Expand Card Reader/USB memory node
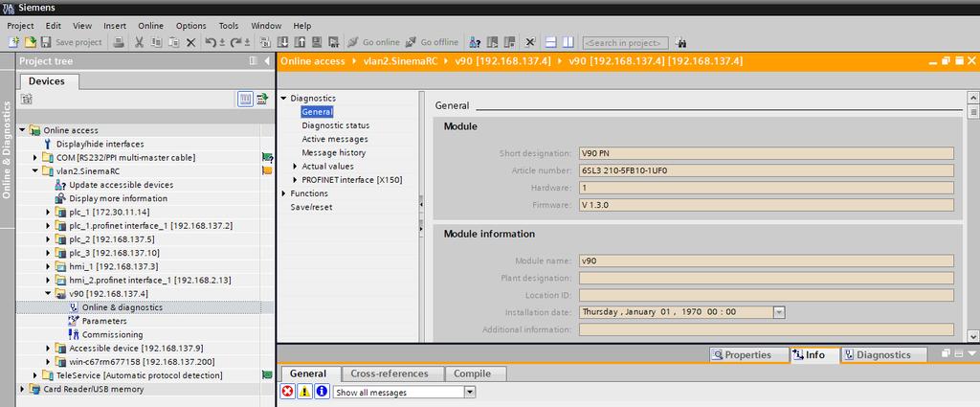 (23, 389)
